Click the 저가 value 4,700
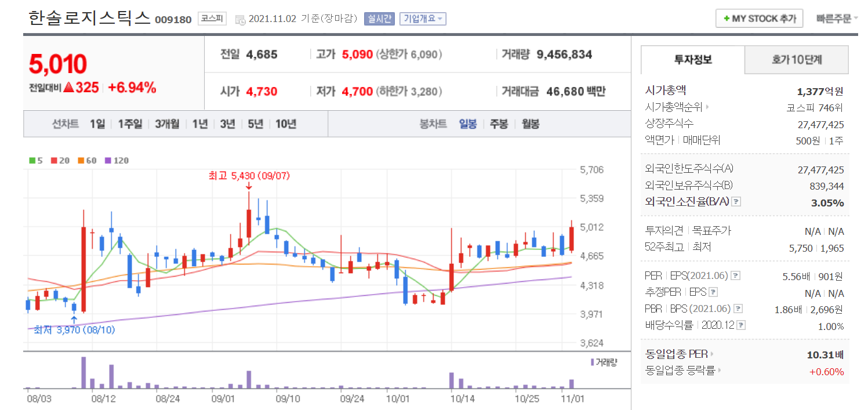 [357, 91]
